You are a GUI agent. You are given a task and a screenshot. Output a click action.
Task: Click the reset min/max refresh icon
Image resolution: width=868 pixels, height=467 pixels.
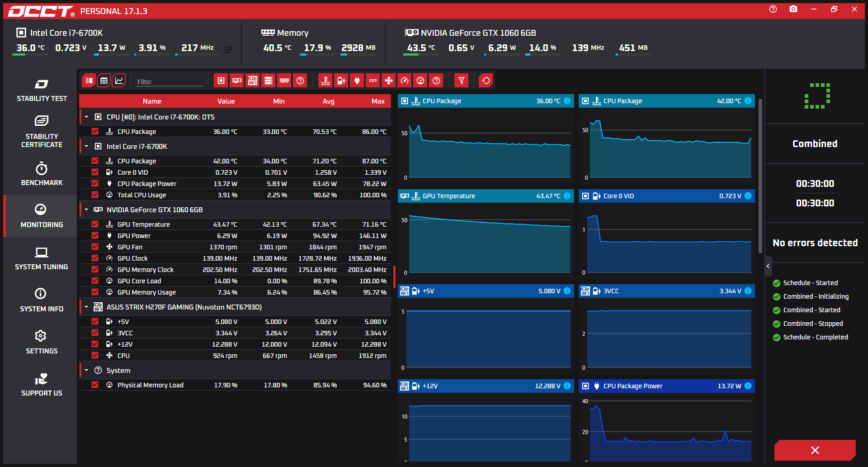point(486,81)
